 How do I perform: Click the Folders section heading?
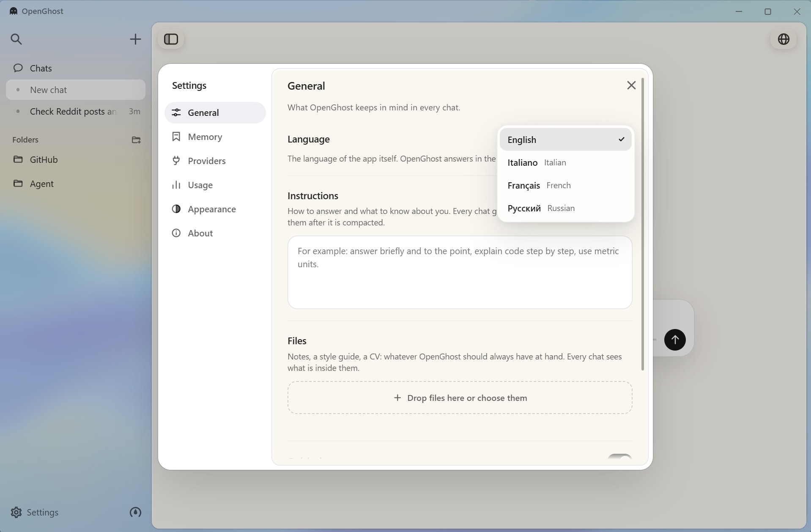[25, 140]
